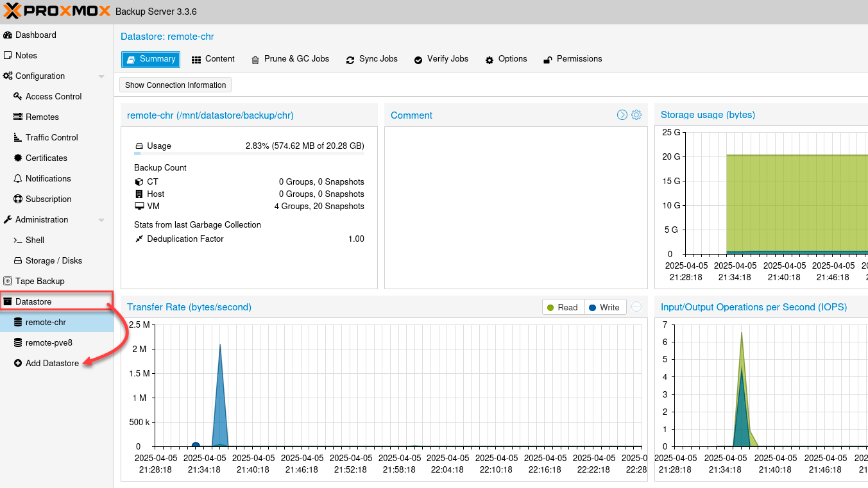Open Traffic Control in the sidebar
Screen dimensions: 868x488
[x=51, y=137]
